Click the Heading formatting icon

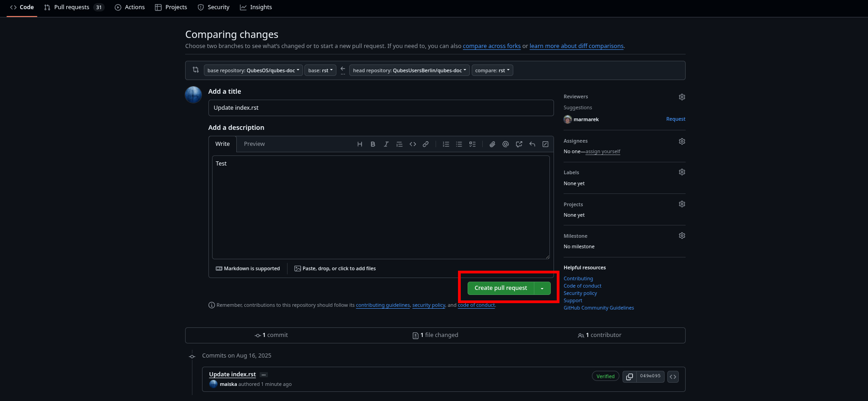[360, 144]
